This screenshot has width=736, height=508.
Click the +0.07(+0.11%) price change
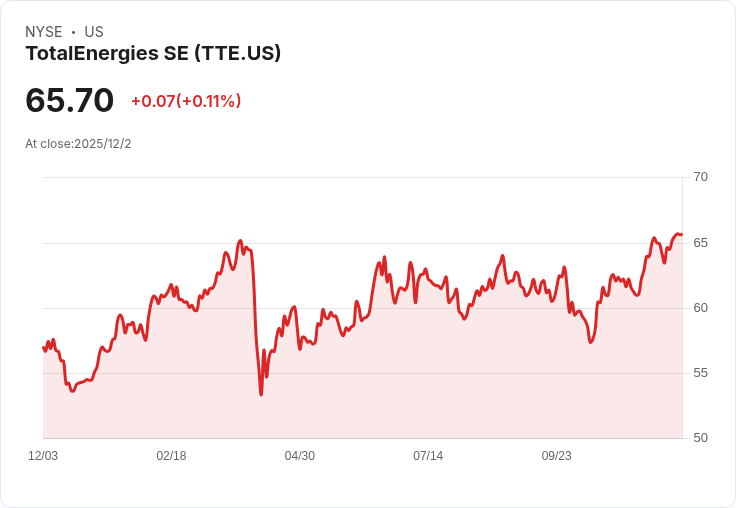point(186,101)
